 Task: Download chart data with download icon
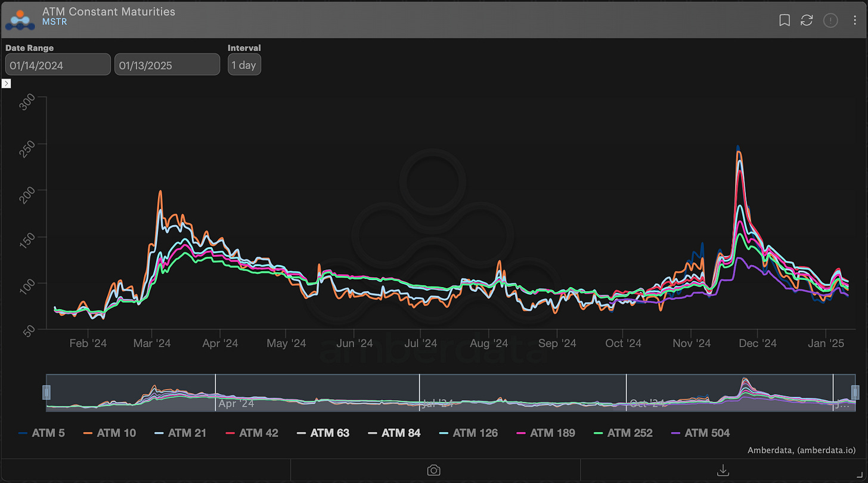pos(723,470)
